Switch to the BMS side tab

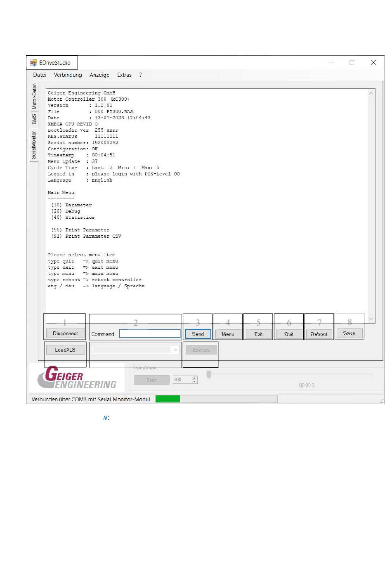[x=34, y=119]
